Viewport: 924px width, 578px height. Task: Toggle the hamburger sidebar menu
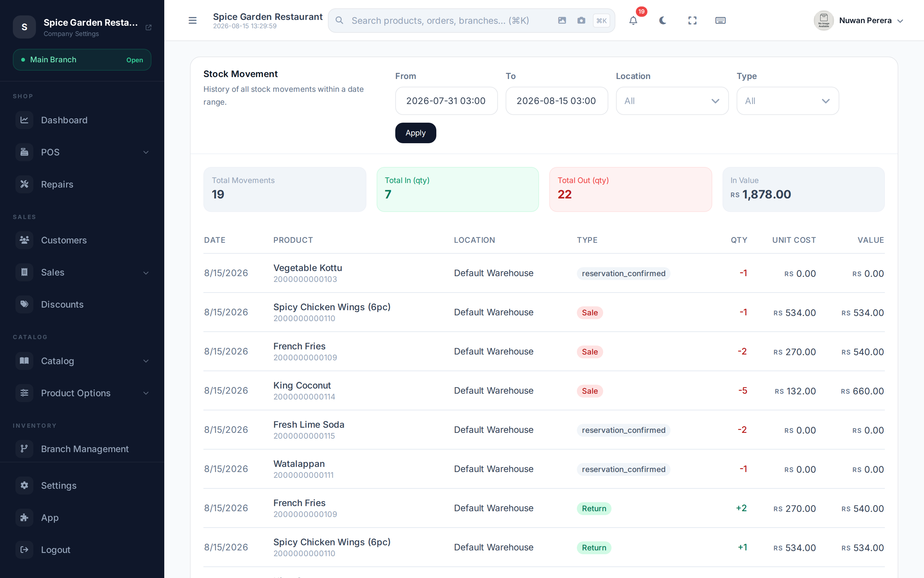(x=193, y=20)
